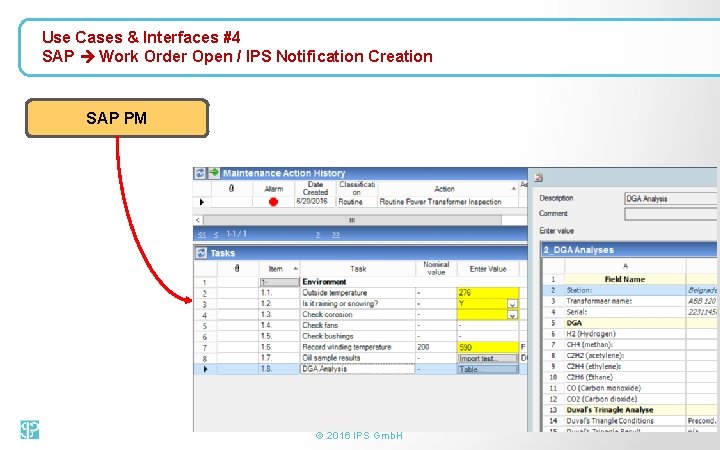The width and height of the screenshot is (720, 450).
Task: Click the refresh icon next to Tasks
Action: click(201, 253)
